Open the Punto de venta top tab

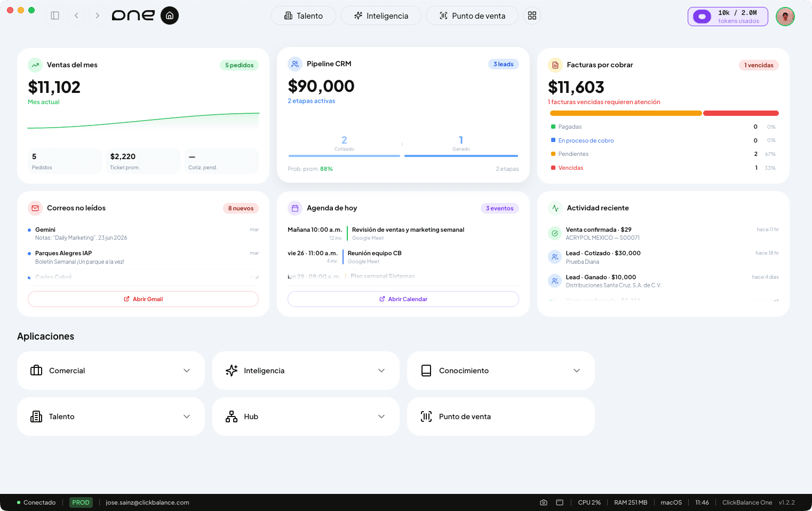click(472, 15)
